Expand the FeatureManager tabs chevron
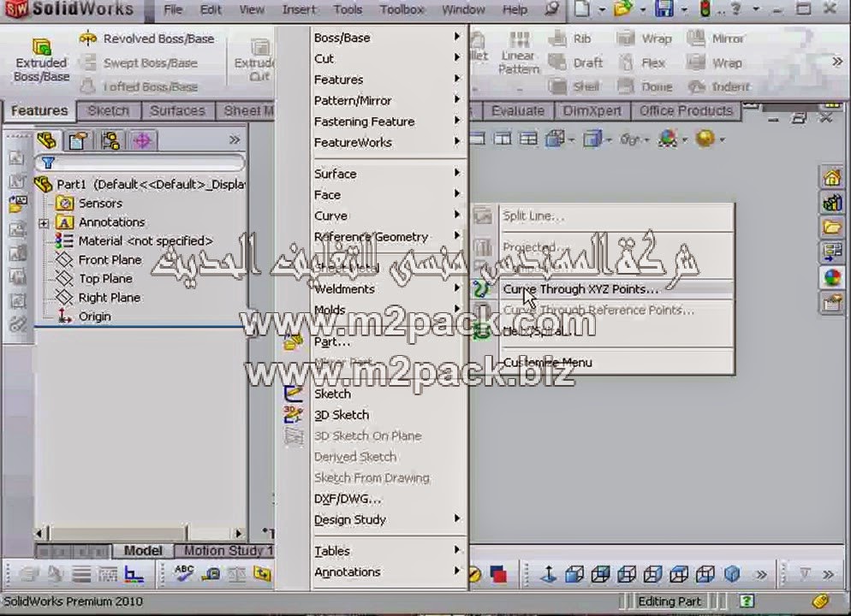The height and width of the screenshot is (616, 851). pyautogui.click(x=235, y=140)
